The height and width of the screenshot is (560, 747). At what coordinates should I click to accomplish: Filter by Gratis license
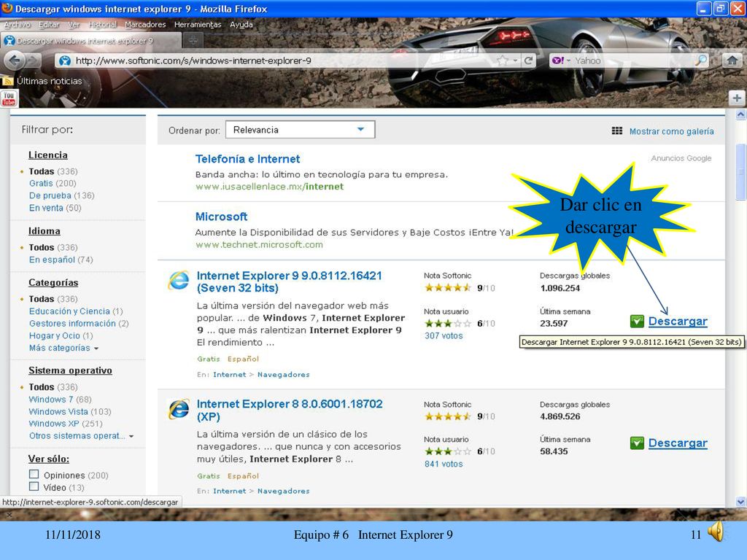41,183
